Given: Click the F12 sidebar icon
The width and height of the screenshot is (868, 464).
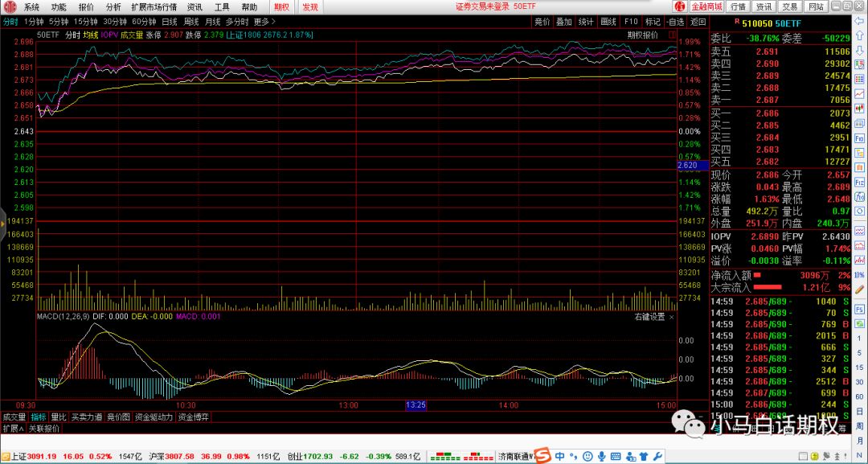Looking at the screenshot, I should (x=860, y=181).
